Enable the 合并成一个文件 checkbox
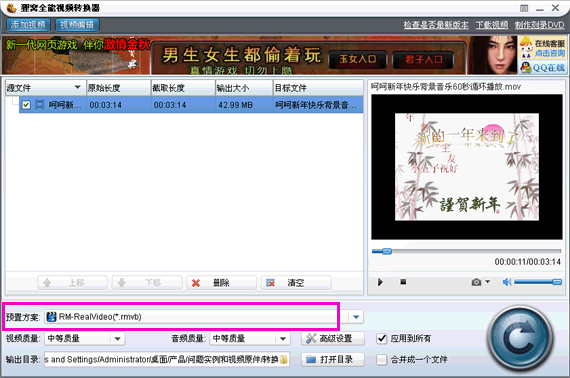The width and height of the screenshot is (570, 378). click(381, 360)
